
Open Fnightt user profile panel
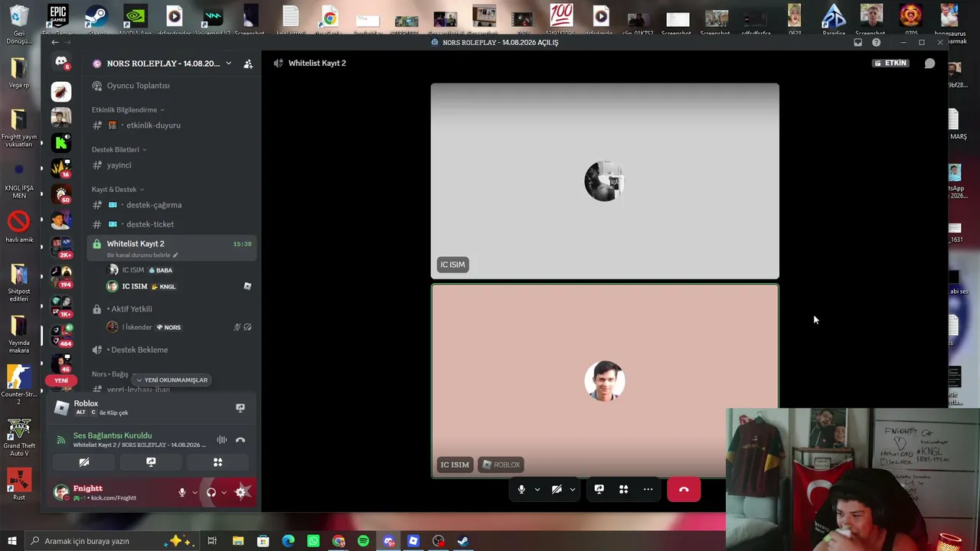point(113,493)
